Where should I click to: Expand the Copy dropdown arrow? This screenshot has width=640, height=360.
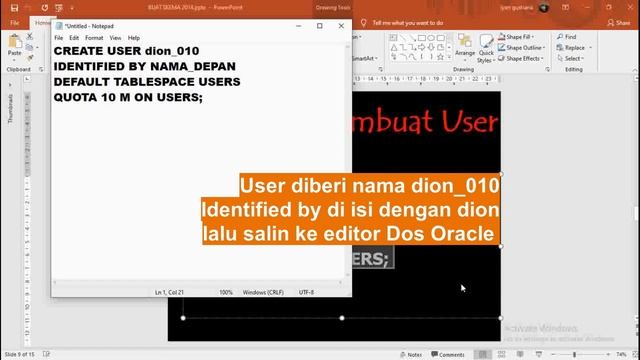click(x=37, y=47)
